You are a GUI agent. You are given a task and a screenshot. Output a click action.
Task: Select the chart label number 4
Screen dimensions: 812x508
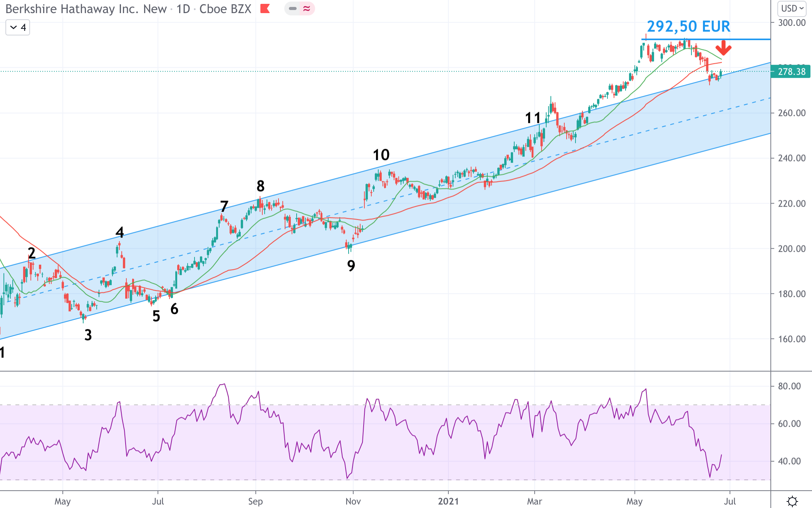click(120, 232)
